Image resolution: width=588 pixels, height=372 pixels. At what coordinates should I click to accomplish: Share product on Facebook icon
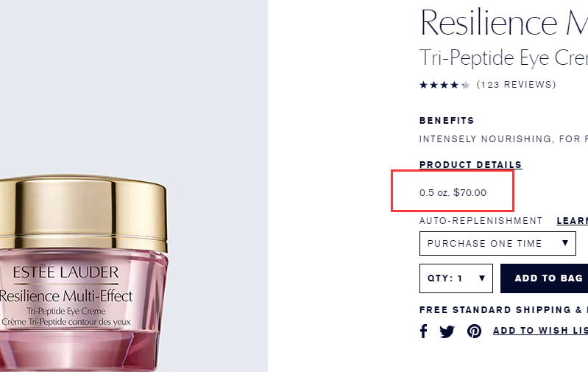pos(423,331)
